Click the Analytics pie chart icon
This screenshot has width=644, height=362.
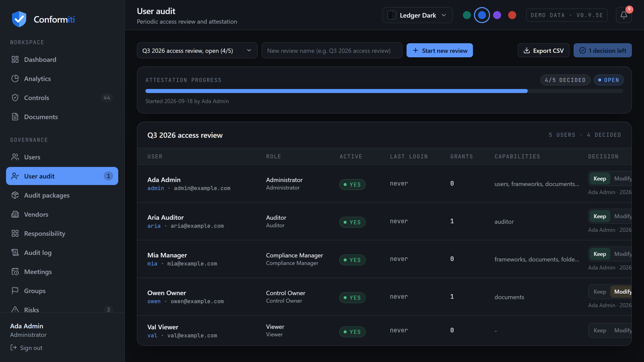click(15, 79)
